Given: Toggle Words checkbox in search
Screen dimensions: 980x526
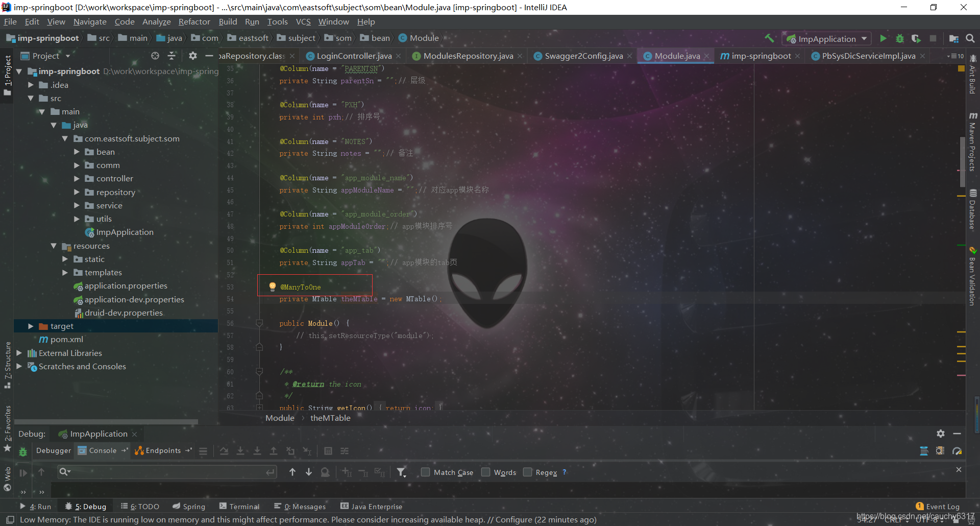Looking at the screenshot, I should click(485, 472).
